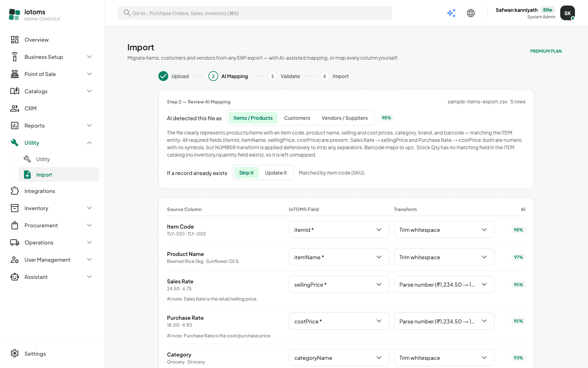Image resolution: width=588 pixels, height=368 pixels.
Task: Click the Elite badge near username
Action: click(x=548, y=10)
